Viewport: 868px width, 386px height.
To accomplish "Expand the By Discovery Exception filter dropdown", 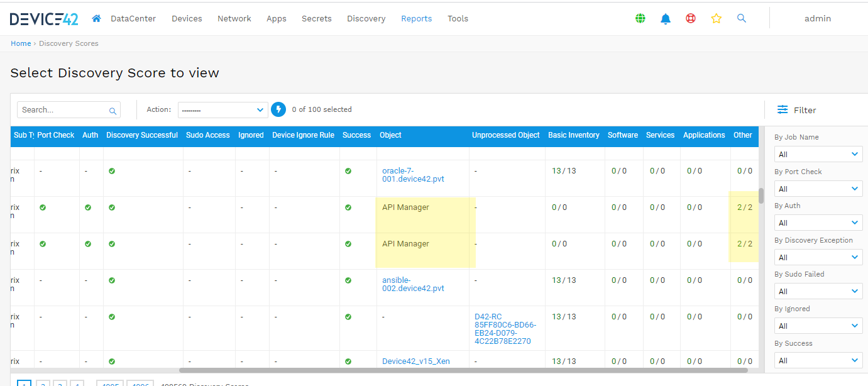I will pyautogui.click(x=818, y=257).
